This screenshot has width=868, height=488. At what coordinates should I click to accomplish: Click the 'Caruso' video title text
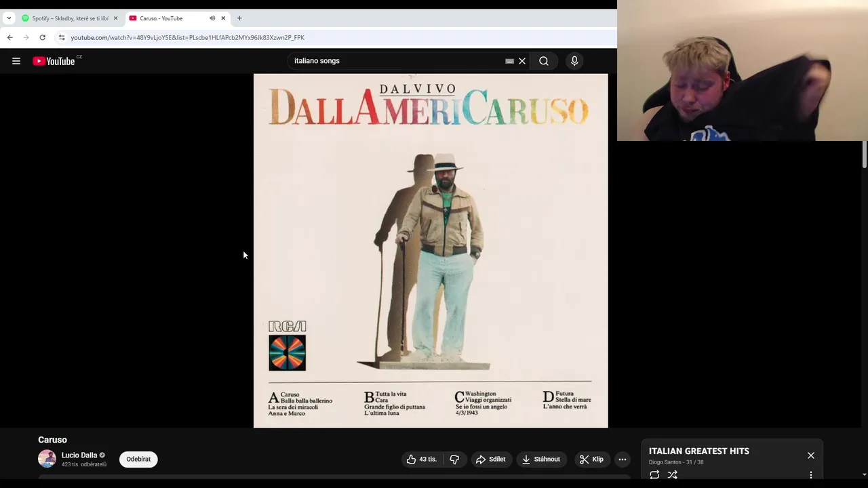coord(52,440)
